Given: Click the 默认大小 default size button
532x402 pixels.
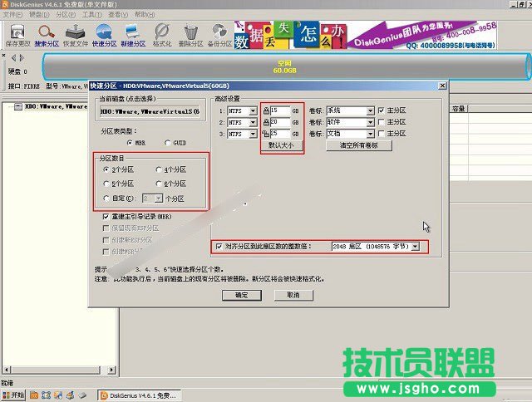Looking at the screenshot, I should [281, 145].
